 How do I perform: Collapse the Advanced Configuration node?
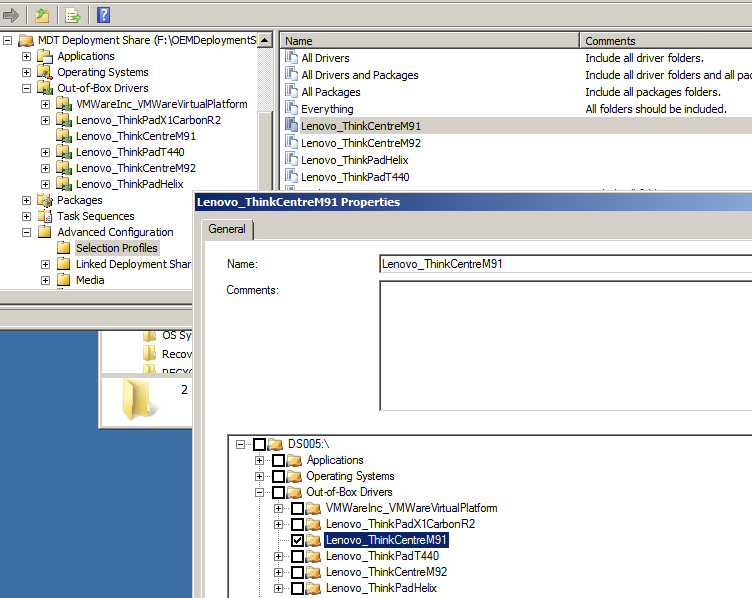[26, 232]
